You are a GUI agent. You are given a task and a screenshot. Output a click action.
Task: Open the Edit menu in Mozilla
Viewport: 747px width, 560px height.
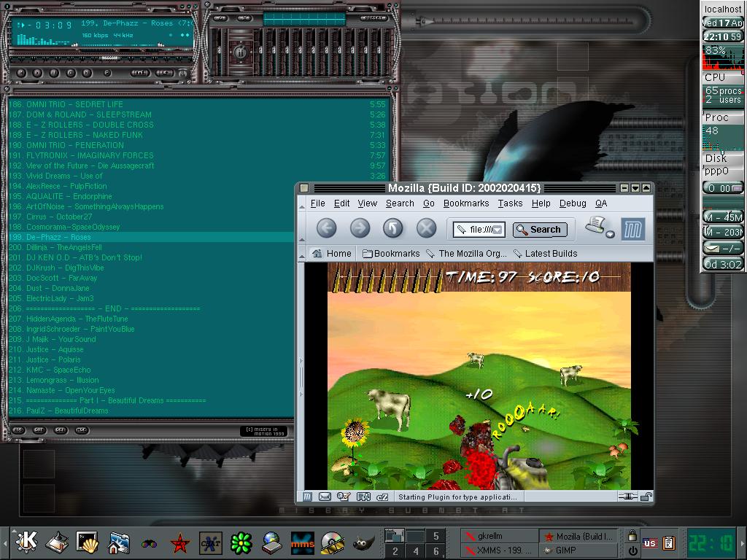(341, 203)
